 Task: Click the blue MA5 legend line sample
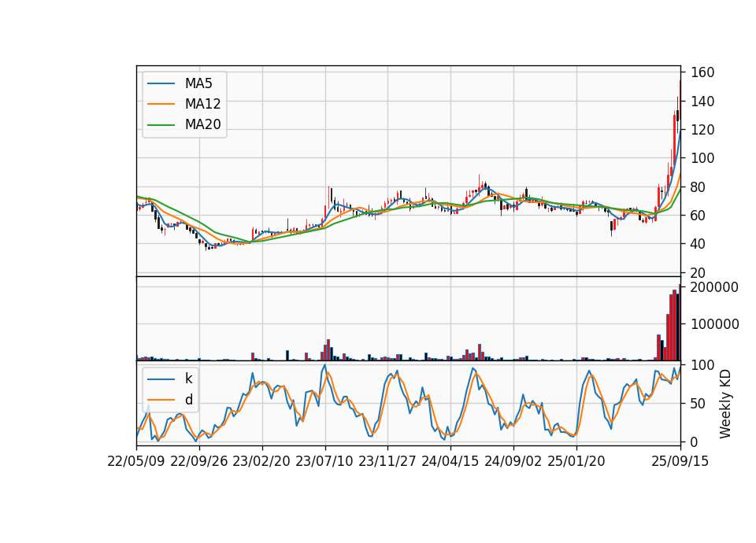tap(161, 84)
